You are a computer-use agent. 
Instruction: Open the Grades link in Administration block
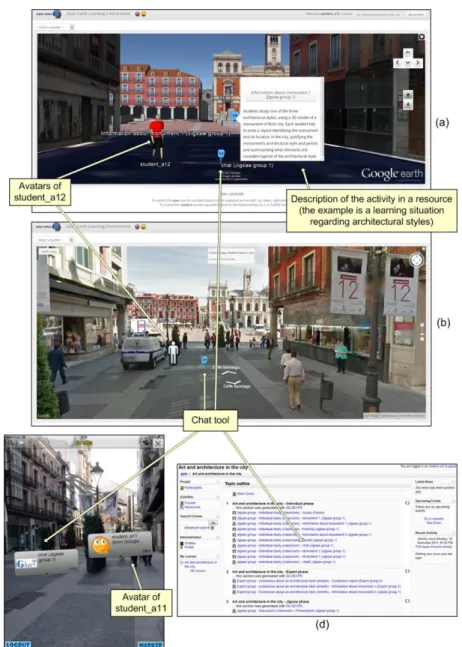(190, 543)
